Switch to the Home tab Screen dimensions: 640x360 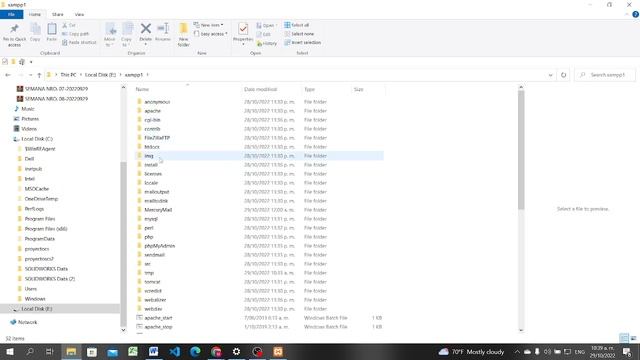(35, 14)
